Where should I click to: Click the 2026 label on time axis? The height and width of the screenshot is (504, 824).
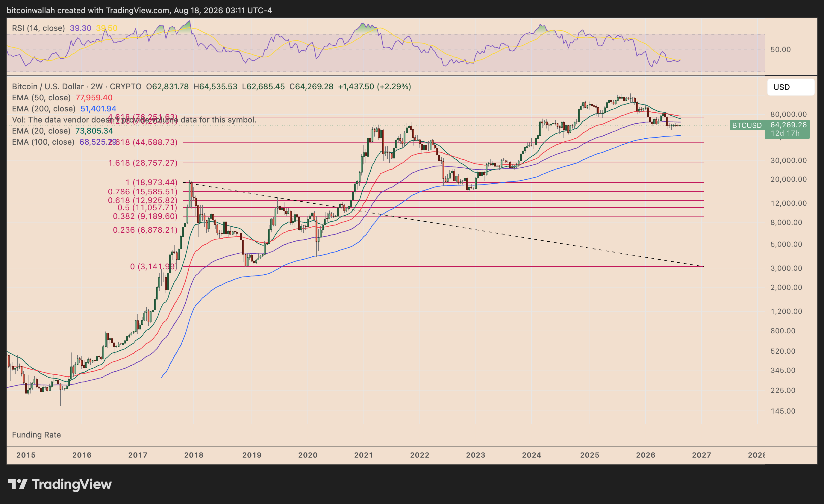click(646, 455)
